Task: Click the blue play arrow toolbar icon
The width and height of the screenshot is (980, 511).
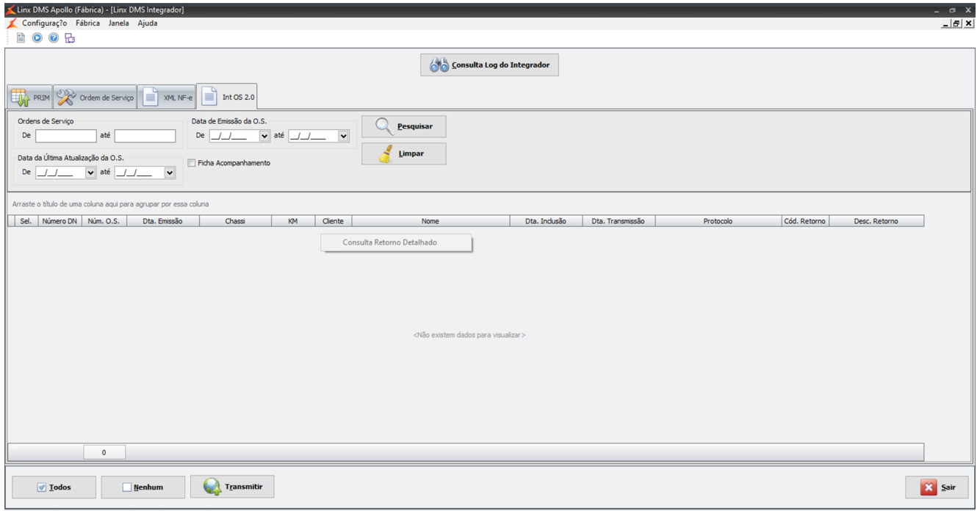Action: point(37,38)
